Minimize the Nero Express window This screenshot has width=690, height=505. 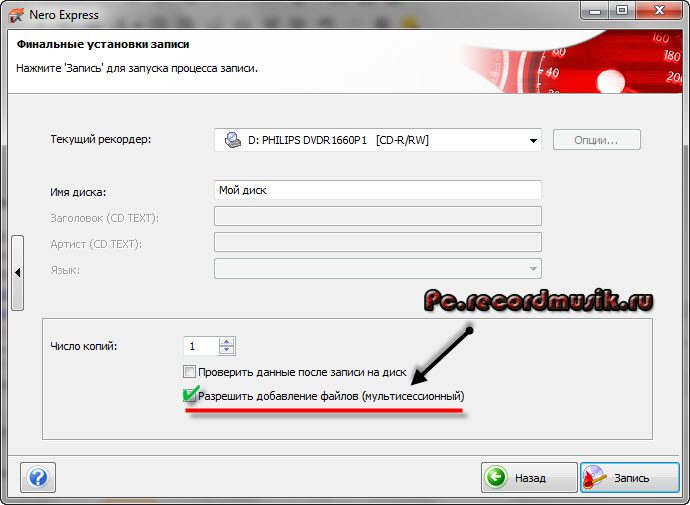[x=595, y=11]
